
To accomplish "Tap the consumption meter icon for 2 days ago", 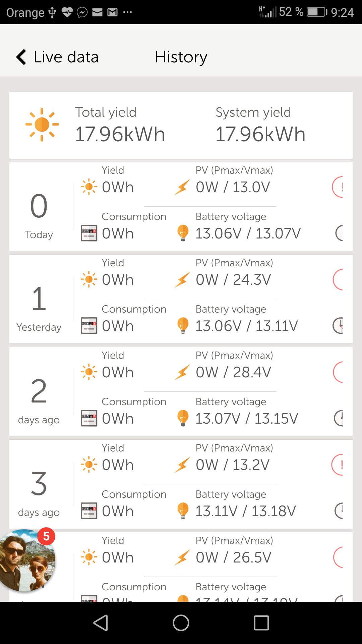I will tap(89, 418).
